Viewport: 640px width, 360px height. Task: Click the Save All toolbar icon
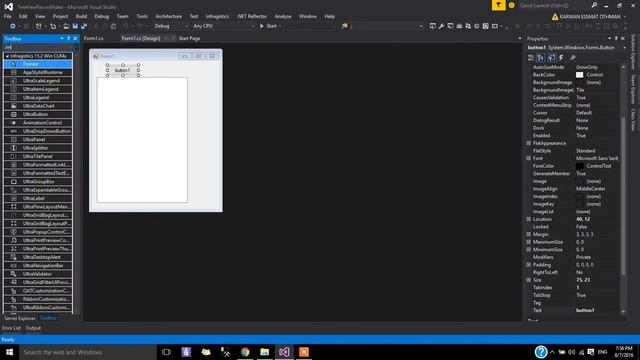pyautogui.click(x=84, y=26)
